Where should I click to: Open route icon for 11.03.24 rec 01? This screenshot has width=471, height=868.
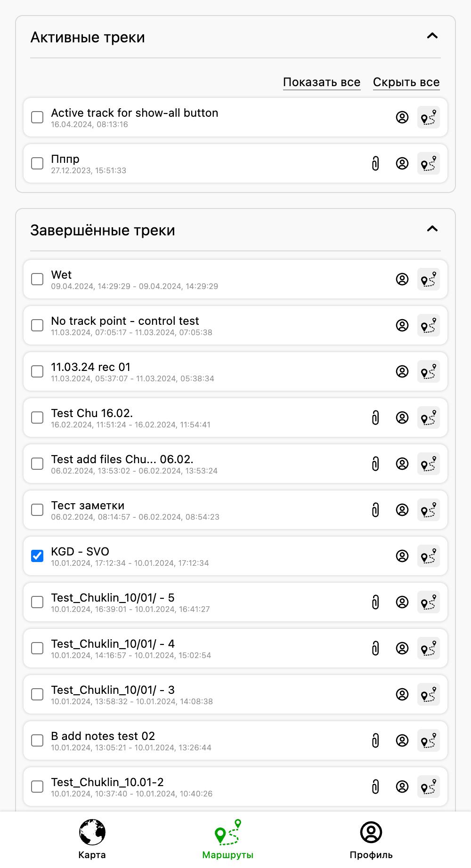429,371
